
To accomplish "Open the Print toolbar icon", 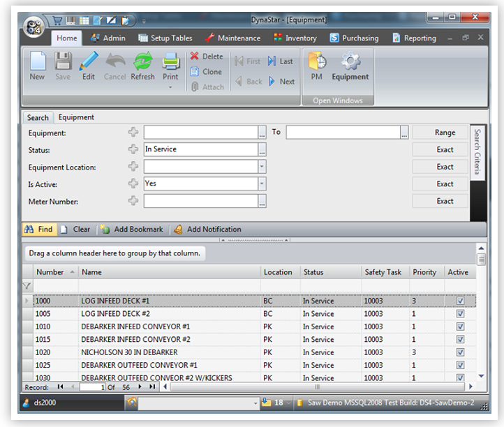I will coord(170,66).
